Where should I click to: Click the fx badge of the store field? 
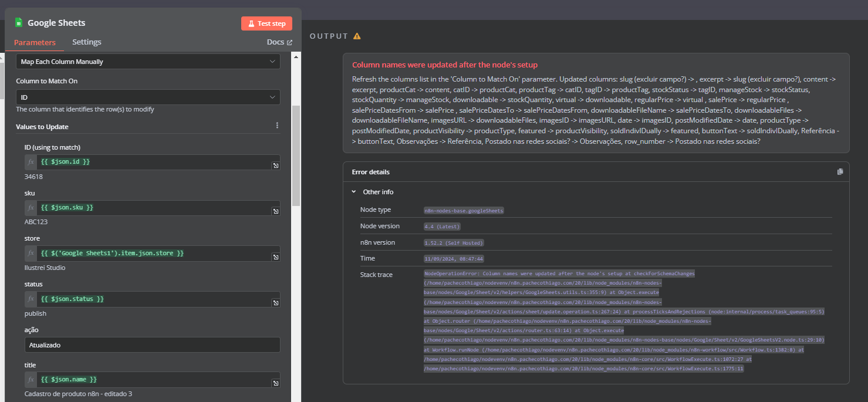(31, 254)
